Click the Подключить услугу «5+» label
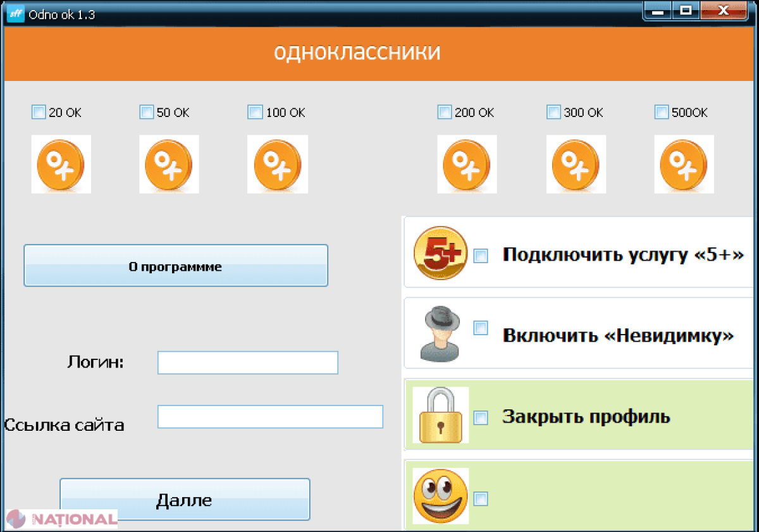The width and height of the screenshot is (759, 532). click(622, 255)
